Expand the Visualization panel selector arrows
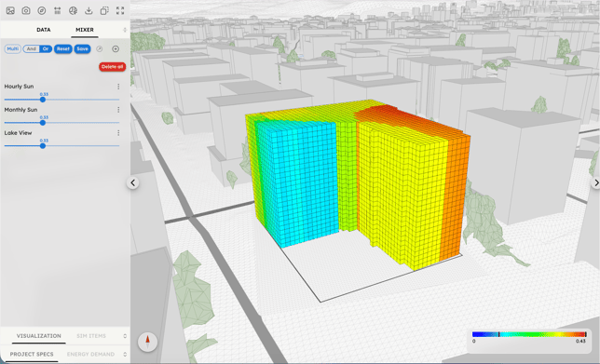The image size is (600, 364). point(125,336)
